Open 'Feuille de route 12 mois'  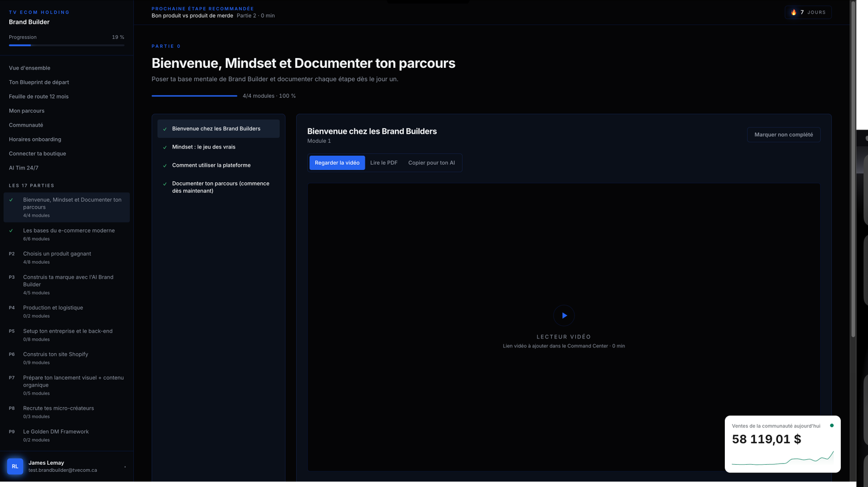pyautogui.click(x=39, y=97)
